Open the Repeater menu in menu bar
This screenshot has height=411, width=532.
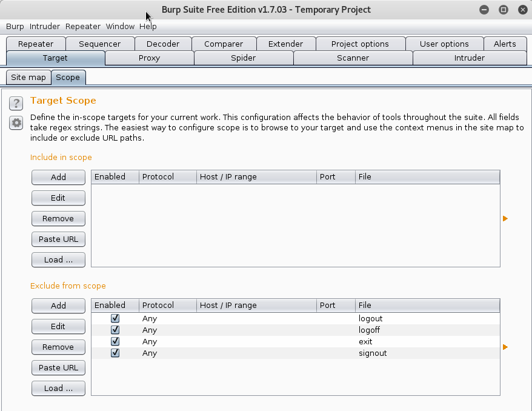pyautogui.click(x=83, y=27)
